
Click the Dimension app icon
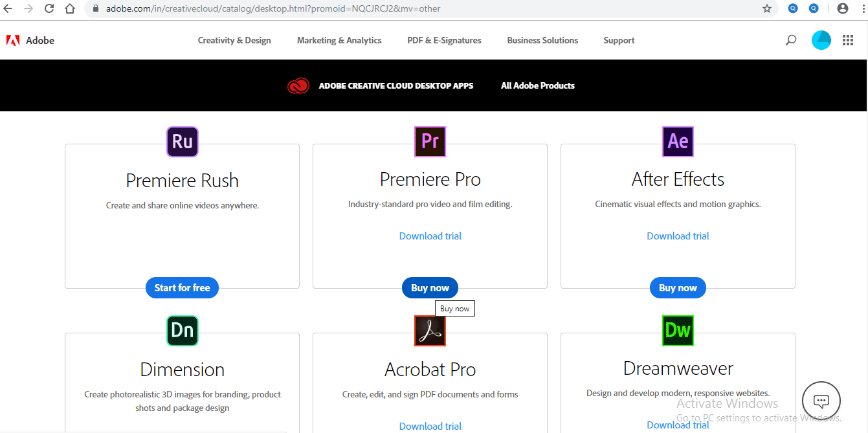tap(182, 331)
